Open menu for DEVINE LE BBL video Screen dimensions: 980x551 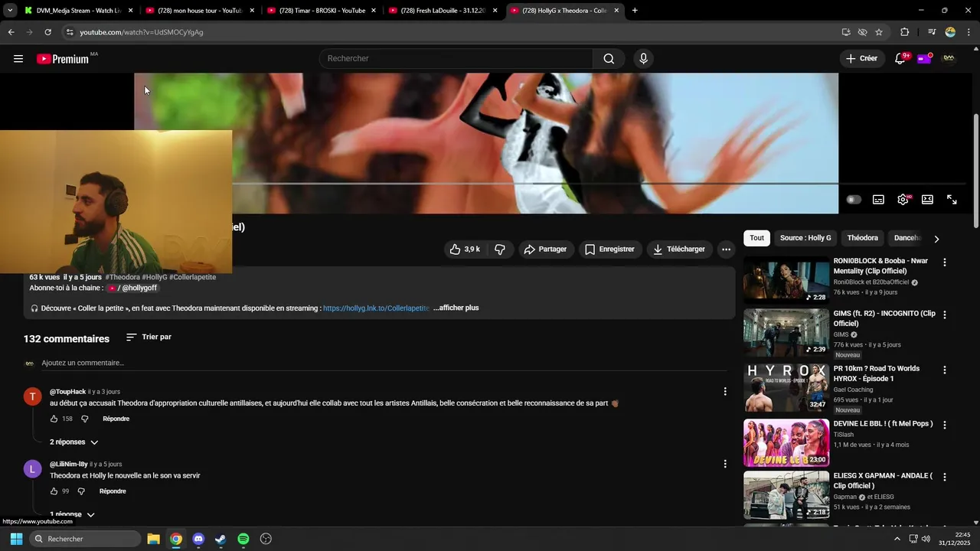tap(944, 425)
